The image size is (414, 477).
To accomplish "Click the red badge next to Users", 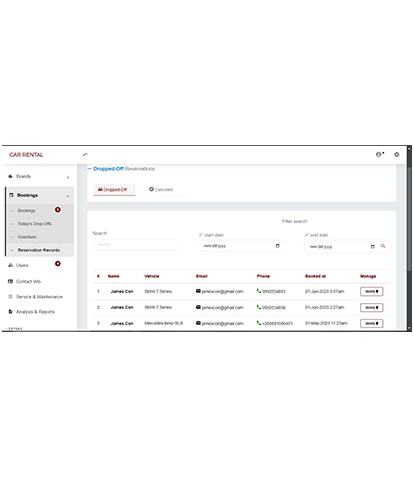I will (58, 264).
